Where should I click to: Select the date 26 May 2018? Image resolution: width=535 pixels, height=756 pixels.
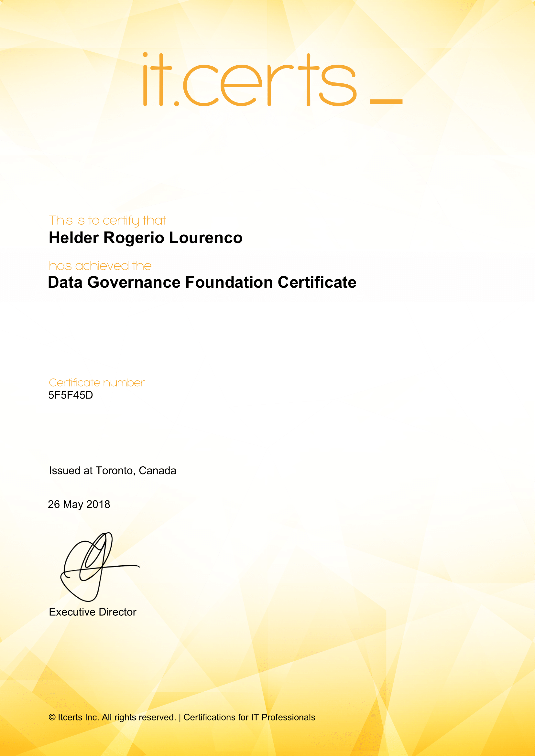click(79, 504)
